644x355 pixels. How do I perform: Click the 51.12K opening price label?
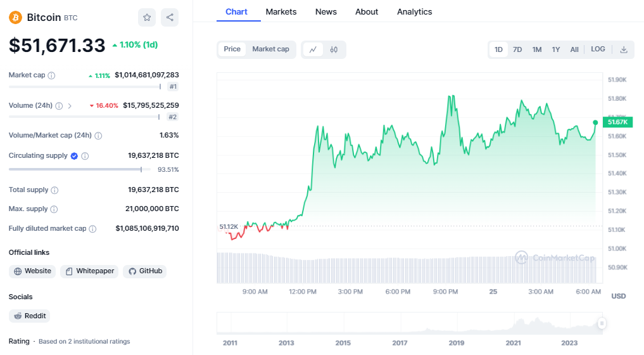tap(229, 227)
